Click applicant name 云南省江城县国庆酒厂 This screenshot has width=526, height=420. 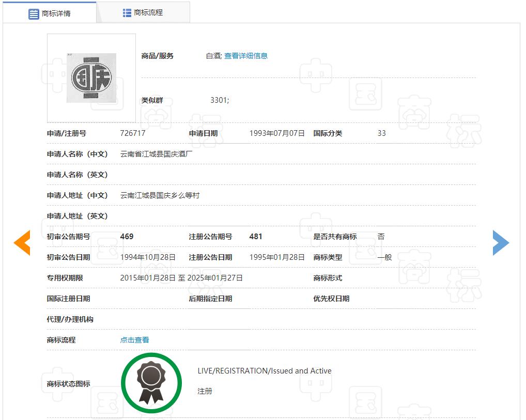tap(156, 154)
